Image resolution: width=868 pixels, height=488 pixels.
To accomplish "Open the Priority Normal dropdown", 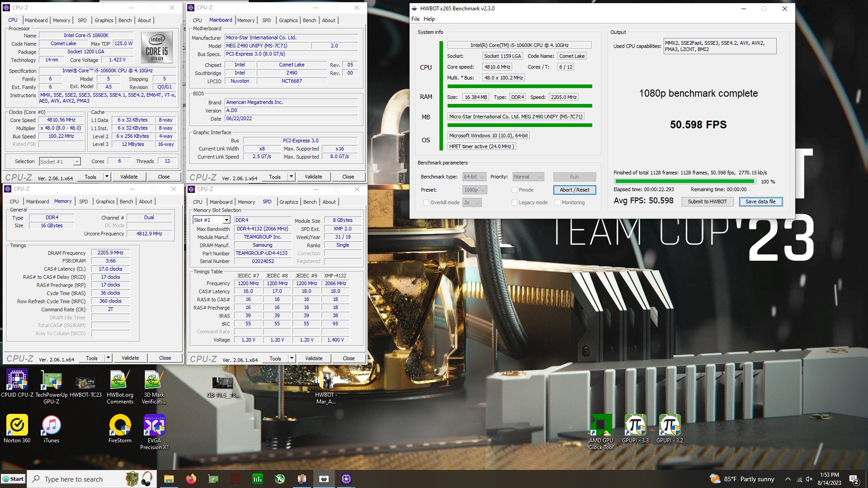I will click(528, 177).
